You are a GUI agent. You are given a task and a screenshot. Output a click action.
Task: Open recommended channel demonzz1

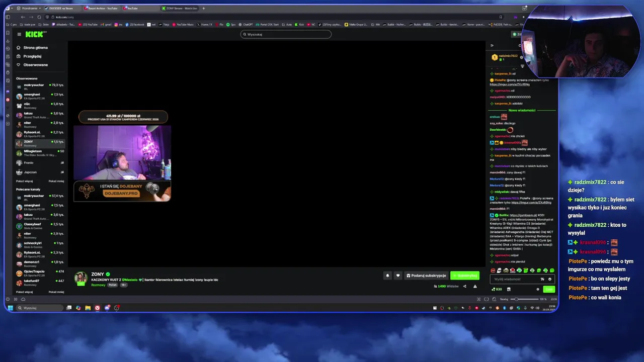coord(40,263)
